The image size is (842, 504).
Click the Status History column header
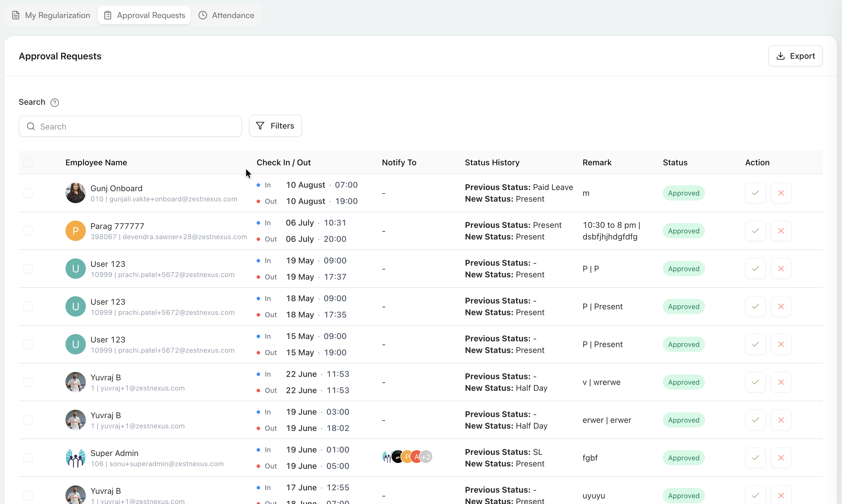tap(492, 162)
